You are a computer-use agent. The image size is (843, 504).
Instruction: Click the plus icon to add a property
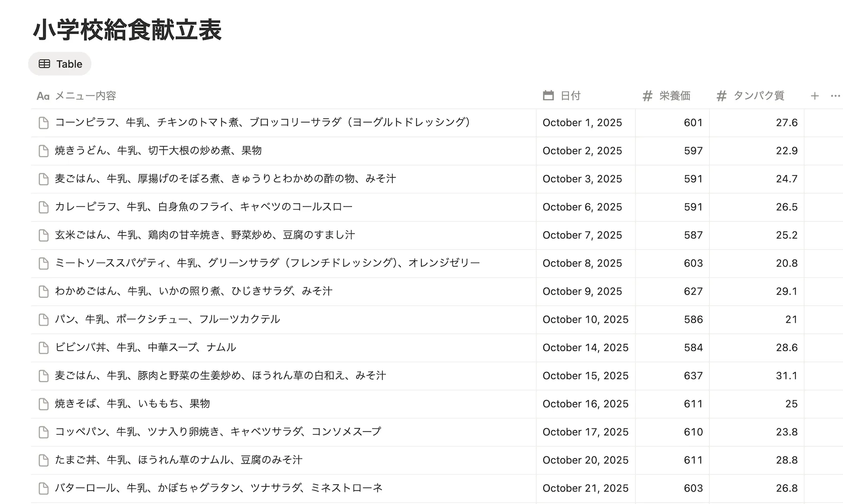coord(814,96)
